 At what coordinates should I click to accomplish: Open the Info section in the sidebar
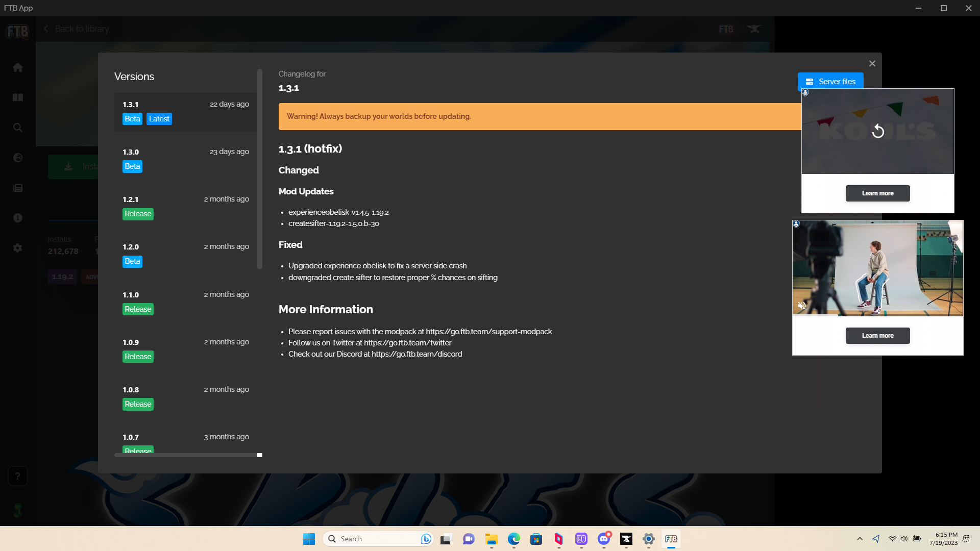click(x=18, y=217)
